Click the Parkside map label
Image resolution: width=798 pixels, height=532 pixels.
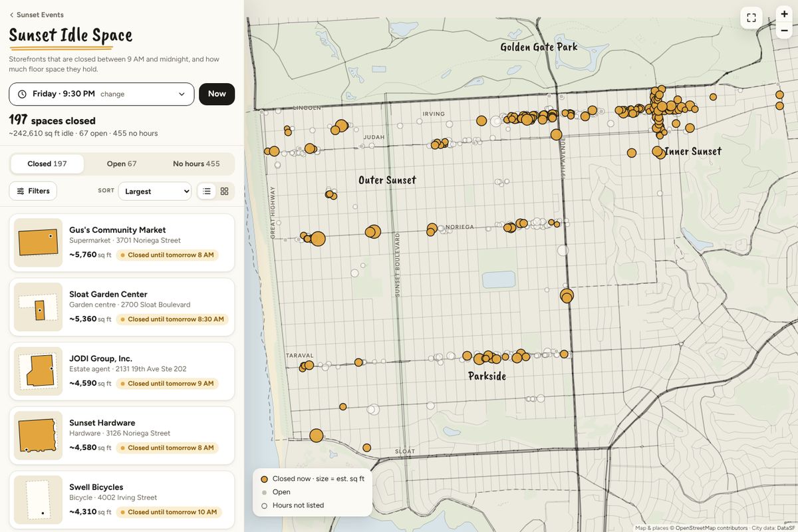[487, 376]
